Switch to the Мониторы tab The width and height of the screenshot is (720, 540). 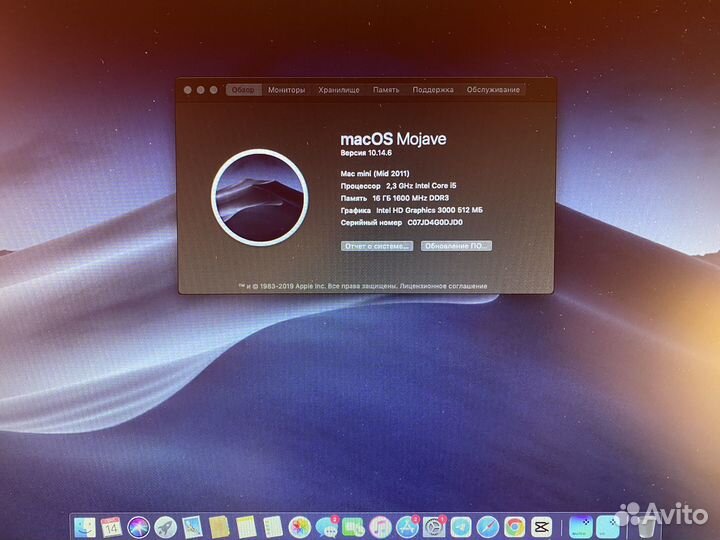pyautogui.click(x=287, y=90)
